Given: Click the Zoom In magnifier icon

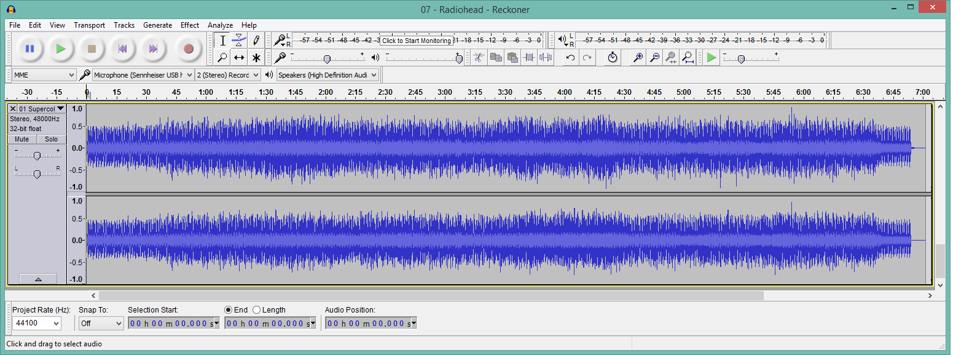Looking at the screenshot, I should click(638, 57).
